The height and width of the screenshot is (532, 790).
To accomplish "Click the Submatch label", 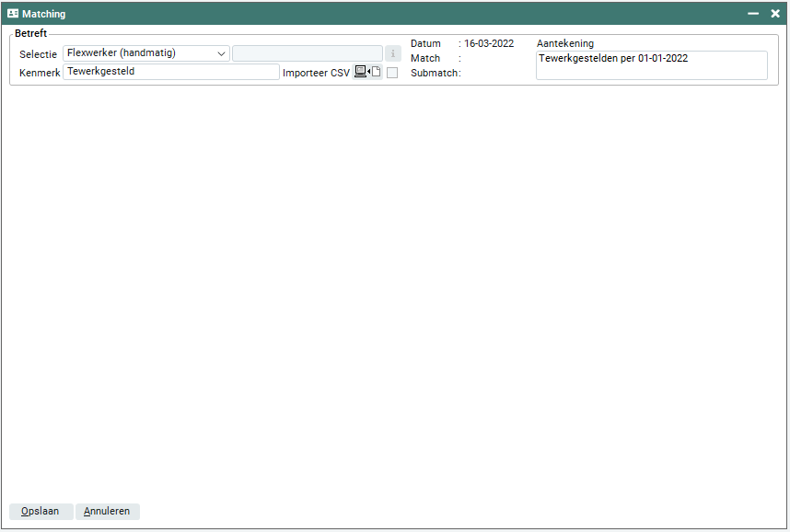I will pyautogui.click(x=435, y=73).
